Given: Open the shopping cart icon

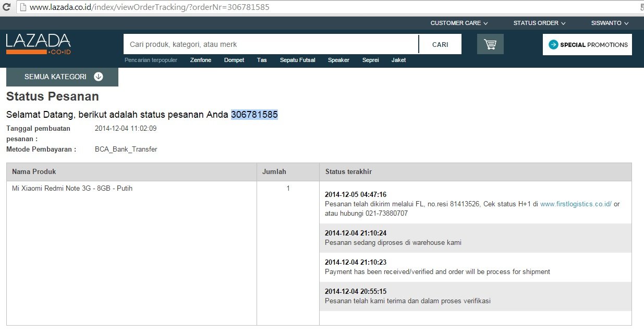Looking at the screenshot, I should tap(490, 44).
